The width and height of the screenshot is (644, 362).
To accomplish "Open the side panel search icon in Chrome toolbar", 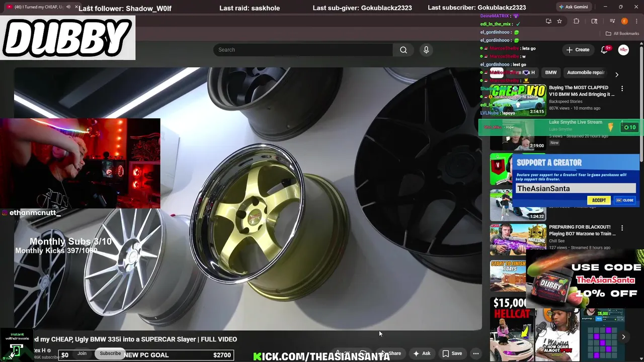I will click(594, 21).
